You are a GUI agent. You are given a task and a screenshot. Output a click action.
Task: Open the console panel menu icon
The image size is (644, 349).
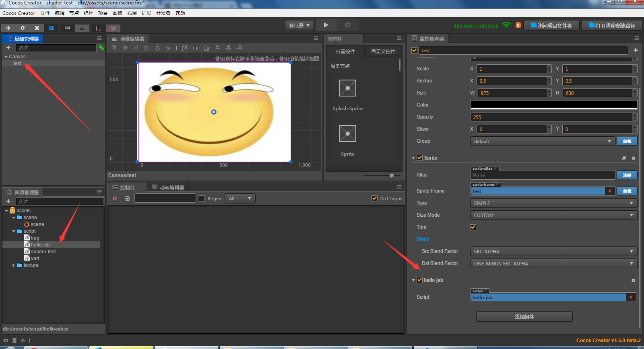399,187
